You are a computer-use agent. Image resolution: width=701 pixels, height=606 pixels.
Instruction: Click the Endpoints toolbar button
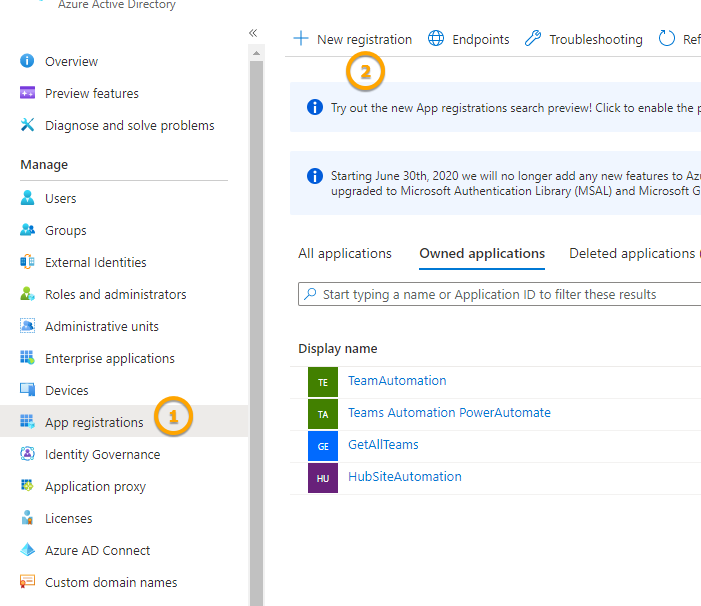pos(469,39)
